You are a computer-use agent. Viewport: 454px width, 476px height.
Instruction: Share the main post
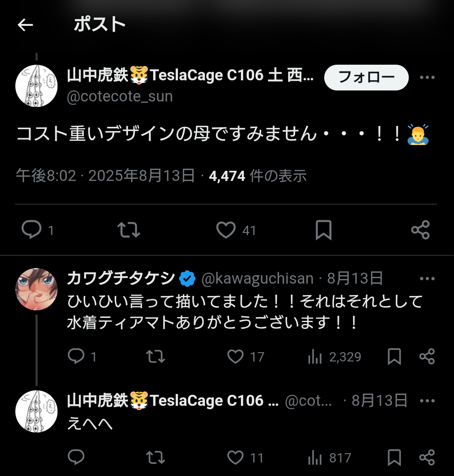pos(420,230)
